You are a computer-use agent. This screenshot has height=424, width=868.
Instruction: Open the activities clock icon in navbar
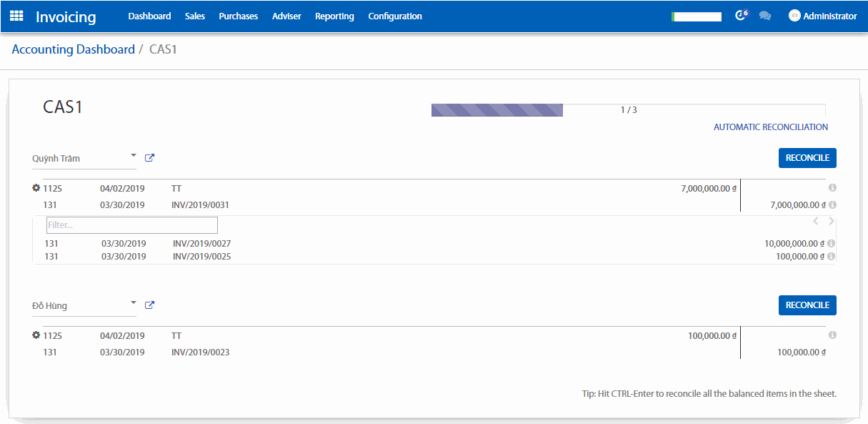[x=741, y=16]
